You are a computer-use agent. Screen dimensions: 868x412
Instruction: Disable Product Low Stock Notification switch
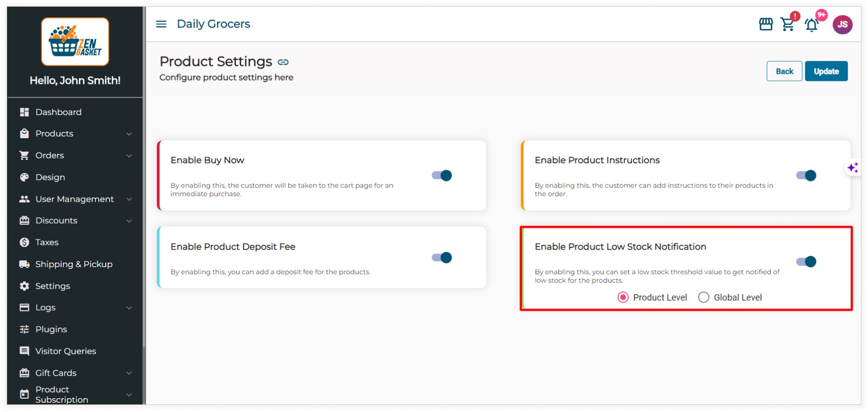click(x=806, y=262)
